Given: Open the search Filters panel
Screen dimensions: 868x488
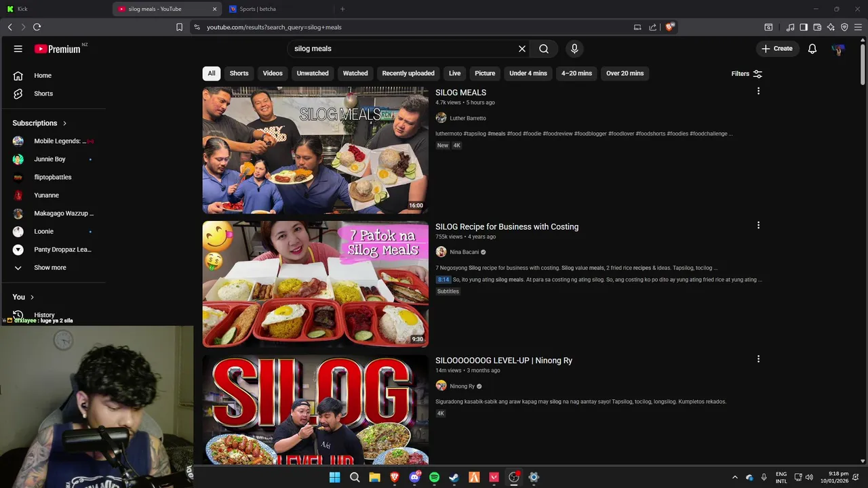Looking at the screenshot, I should pos(747,73).
